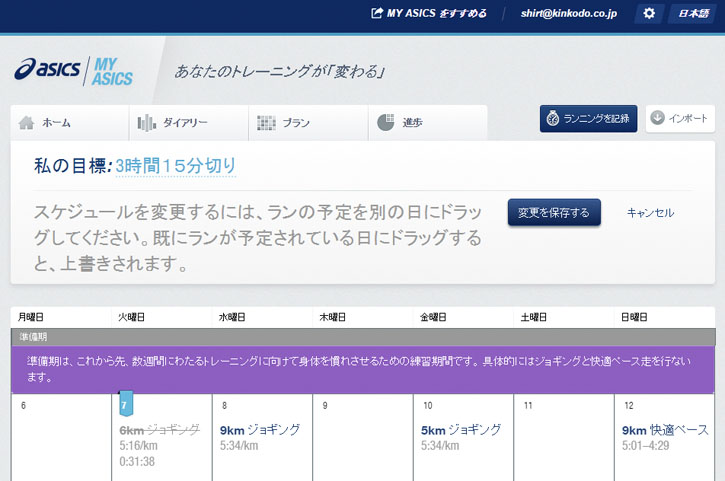The image size is (725, 481).
Task: Click the progress pie chart icon
Action: (385, 123)
